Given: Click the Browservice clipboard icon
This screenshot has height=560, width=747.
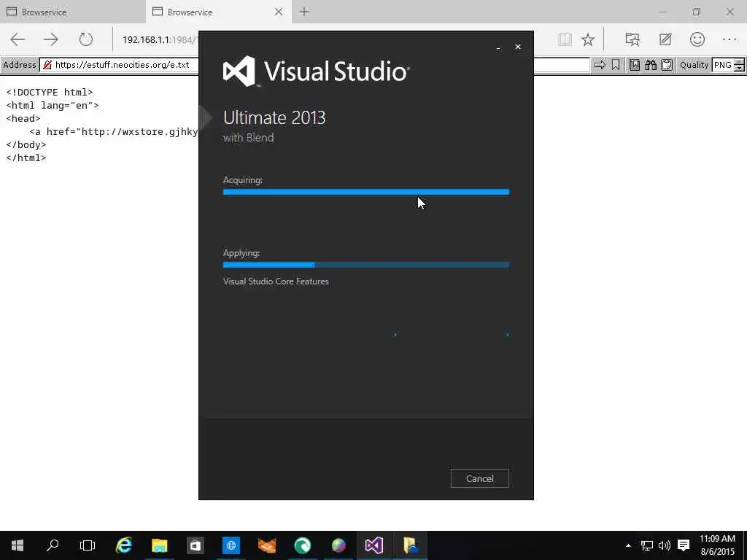Looking at the screenshot, I should 667,65.
